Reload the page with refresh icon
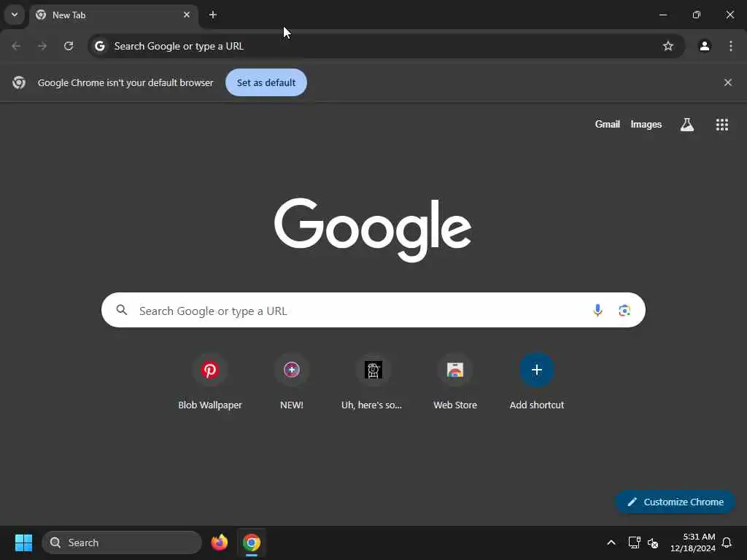747x560 pixels. click(x=69, y=46)
